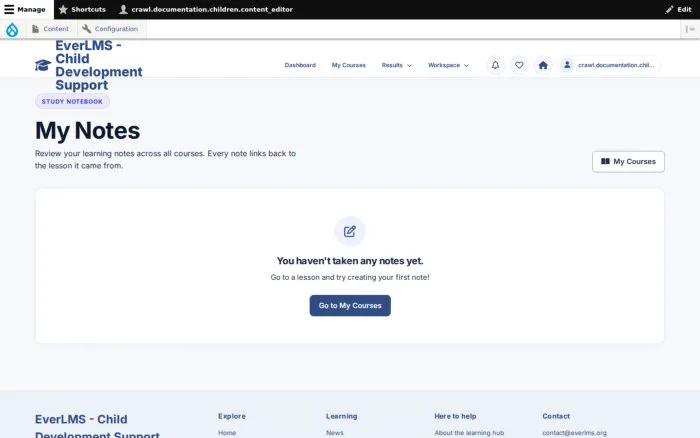Open the Home link in footer Explore
Viewport: 700px width, 438px height.
(x=227, y=433)
